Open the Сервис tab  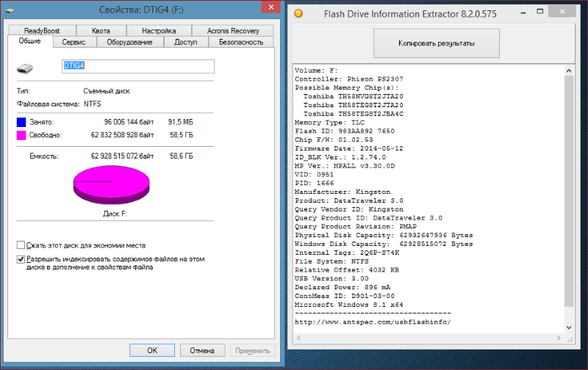[x=74, y=42]
